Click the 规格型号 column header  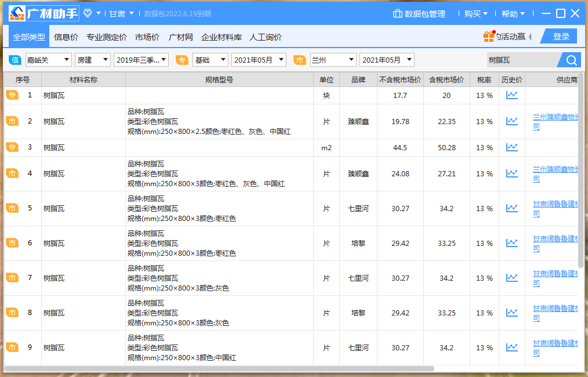click(x=219, y=80)
